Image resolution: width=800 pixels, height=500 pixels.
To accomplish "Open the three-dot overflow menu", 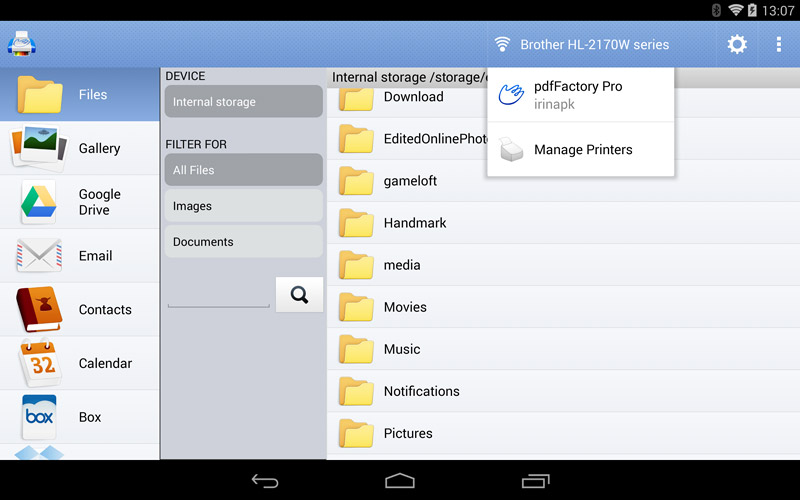I will pos(778,44).
